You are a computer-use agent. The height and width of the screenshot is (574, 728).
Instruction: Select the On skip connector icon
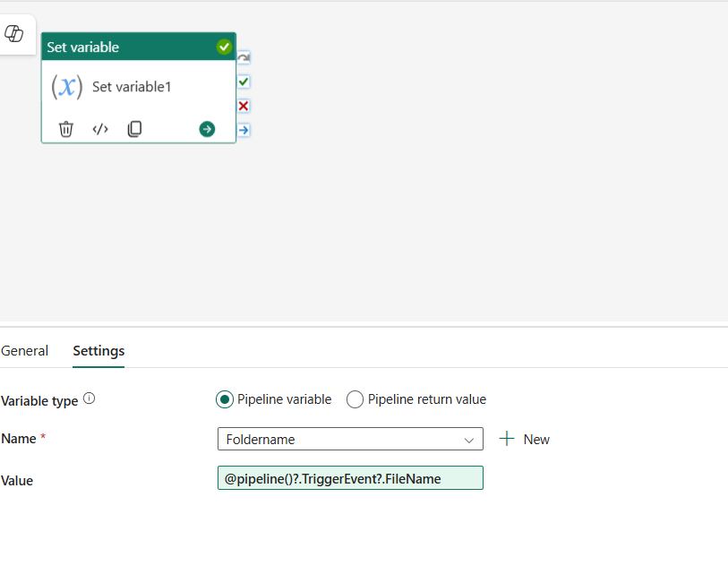pyautogui.click(x=244, y=57)
